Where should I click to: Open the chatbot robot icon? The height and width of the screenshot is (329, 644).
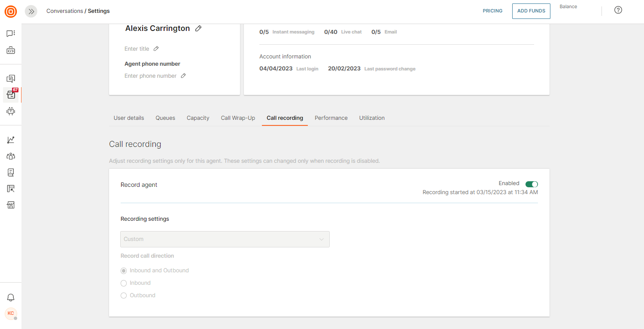click(11, 111)
